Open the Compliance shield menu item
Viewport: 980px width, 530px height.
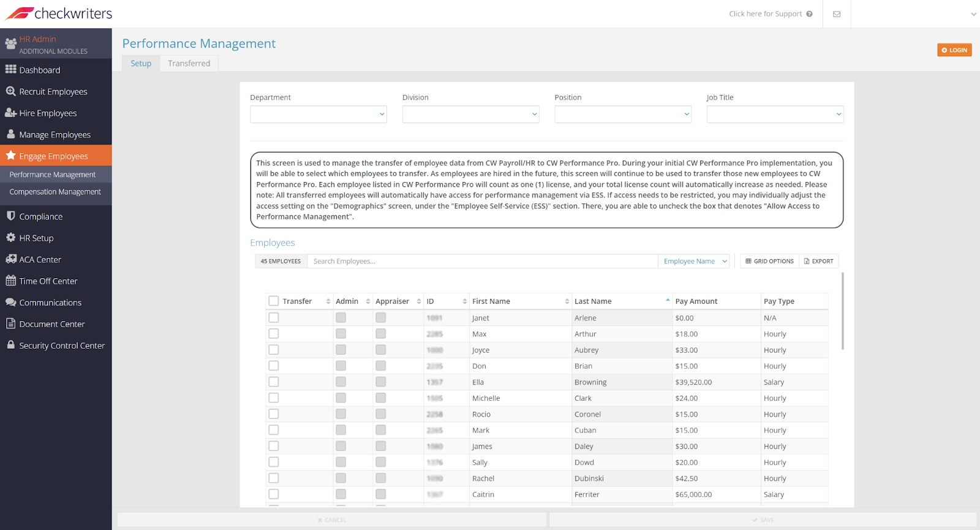(x=40, y=216)
